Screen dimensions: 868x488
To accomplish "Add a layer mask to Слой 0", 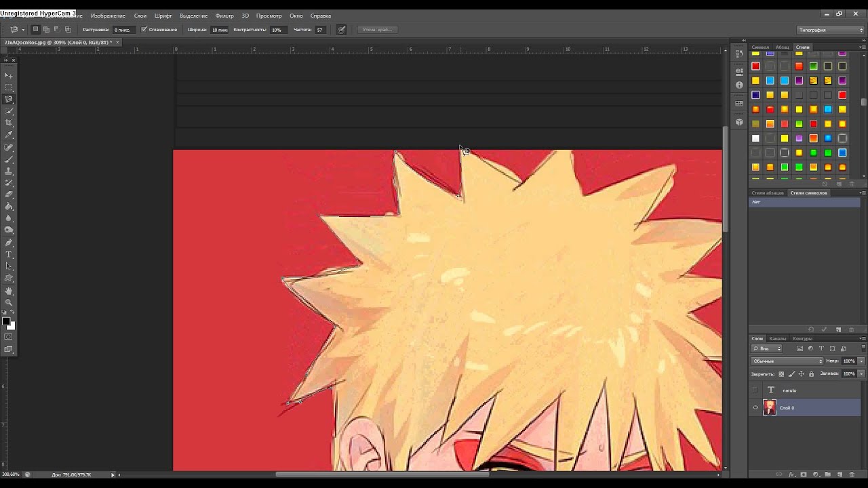I will (804, 474).
